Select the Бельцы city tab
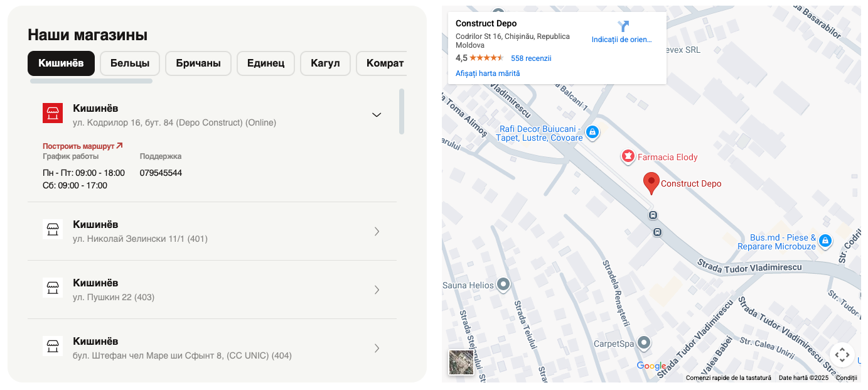The width and height of the screenshot is (868, 390). 130,63
